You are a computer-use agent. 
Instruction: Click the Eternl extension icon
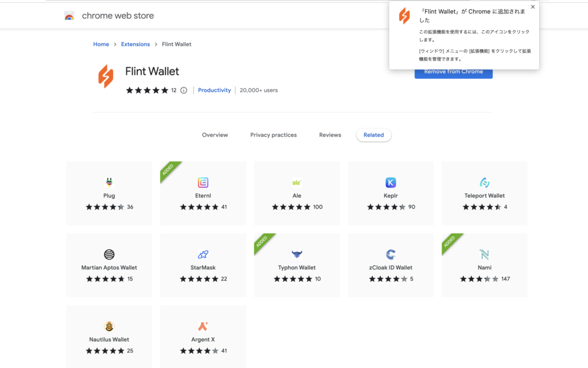(203, 183)
